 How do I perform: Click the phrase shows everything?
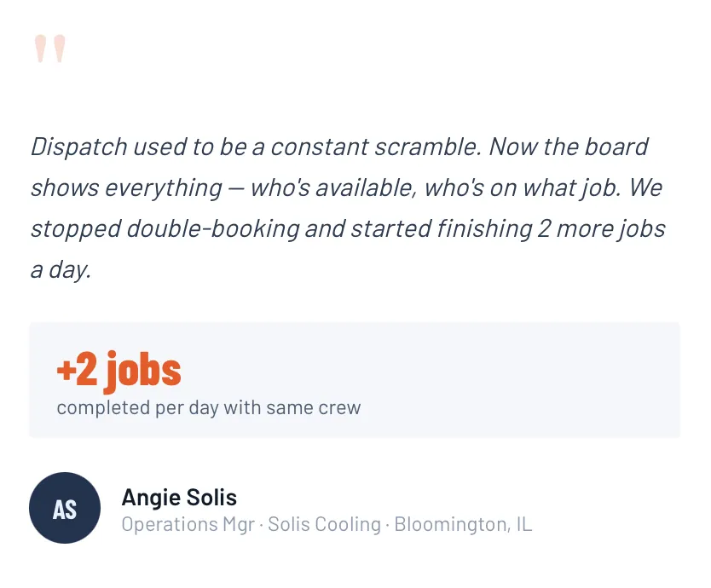click(x=127, y=187)
